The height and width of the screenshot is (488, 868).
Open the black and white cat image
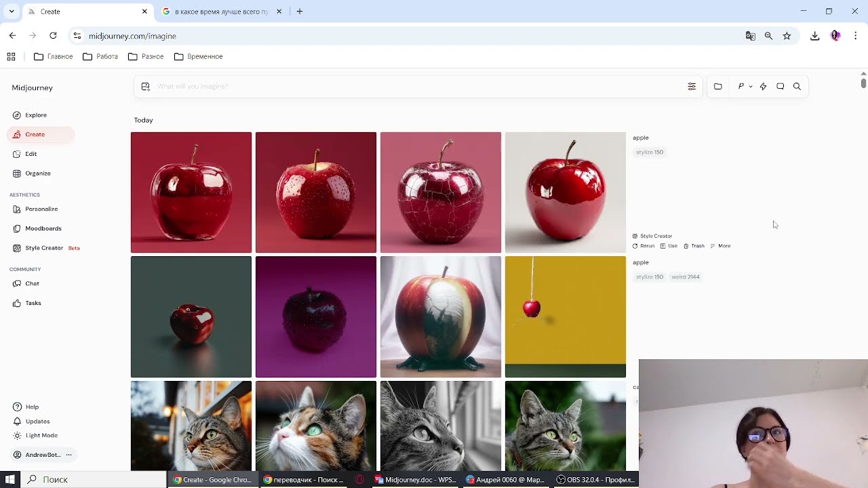441,426
